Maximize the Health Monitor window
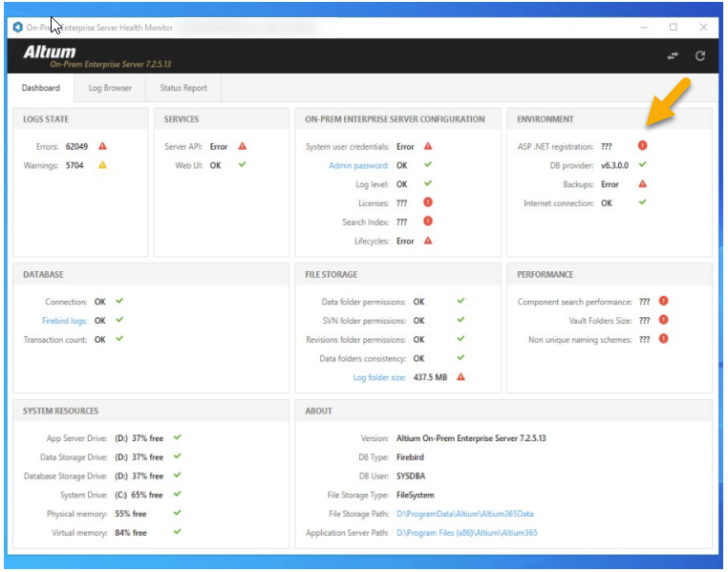 click(x=674, y=28)
